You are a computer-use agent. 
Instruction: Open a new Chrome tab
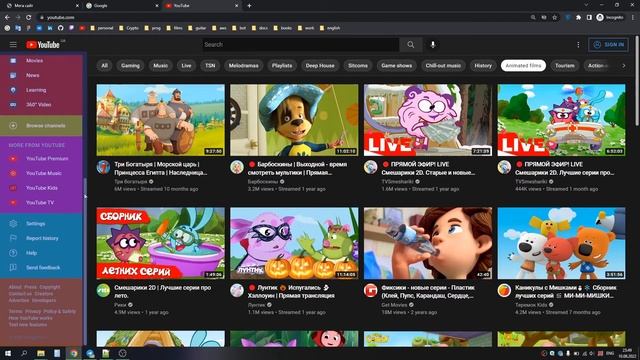(x=249, y=6)
